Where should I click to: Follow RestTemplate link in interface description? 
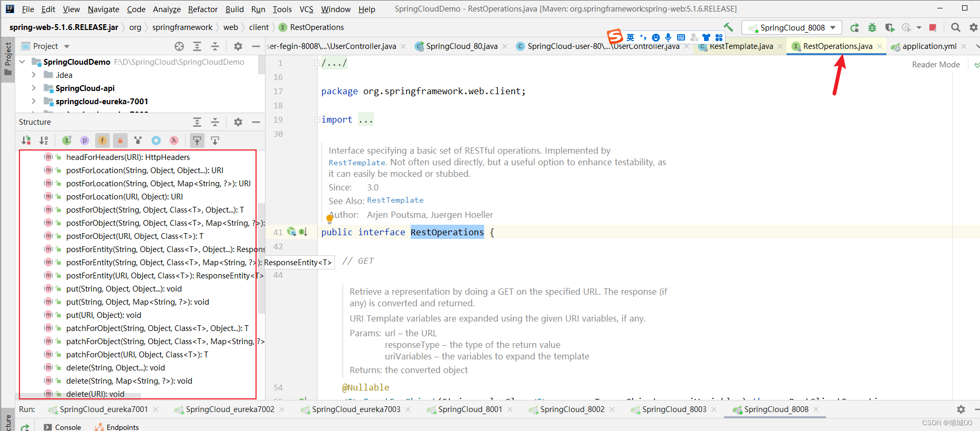tap(357, 163)
